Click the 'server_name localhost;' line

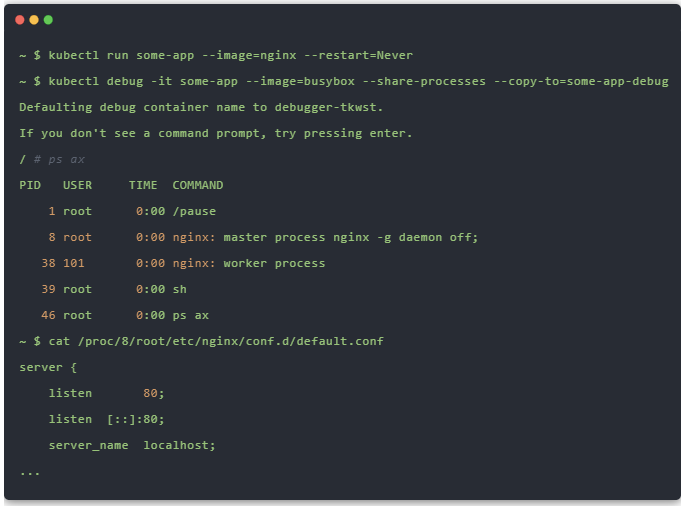[132, 445]
